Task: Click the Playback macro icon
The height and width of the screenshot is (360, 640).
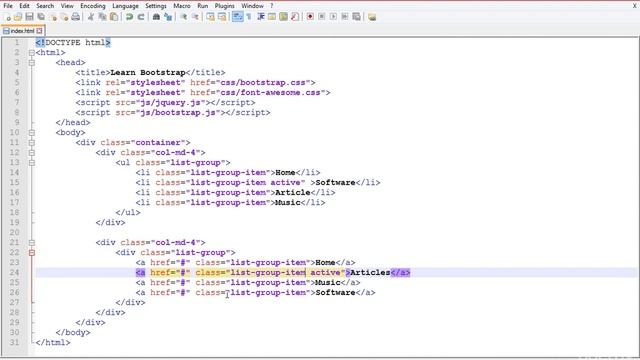Action: (333, 17)
